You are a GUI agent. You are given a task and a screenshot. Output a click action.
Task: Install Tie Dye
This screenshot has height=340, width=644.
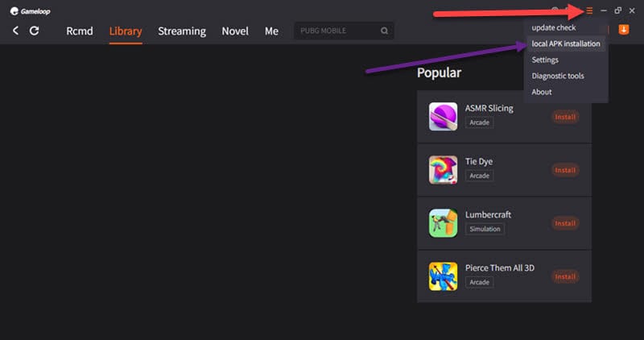[x=565, y=170]
